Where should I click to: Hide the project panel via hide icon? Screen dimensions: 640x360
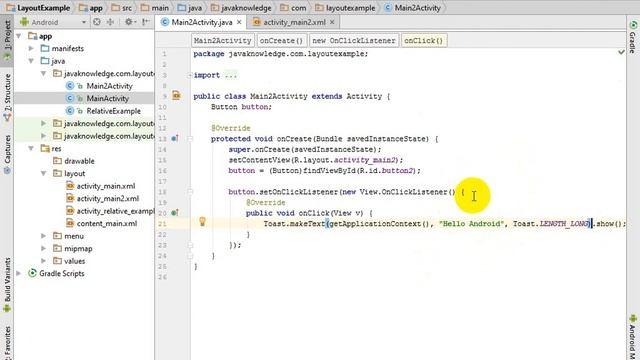click(x=146, y=22)
